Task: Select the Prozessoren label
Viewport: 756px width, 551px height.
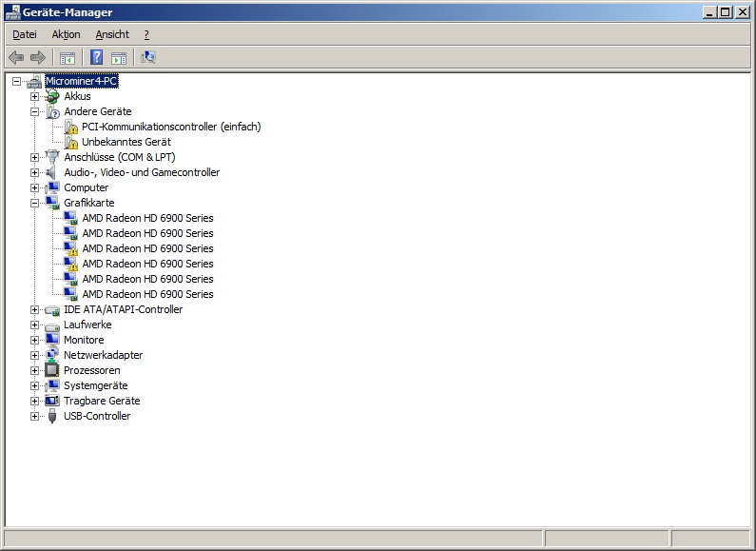Action: [x=92, y=370]
